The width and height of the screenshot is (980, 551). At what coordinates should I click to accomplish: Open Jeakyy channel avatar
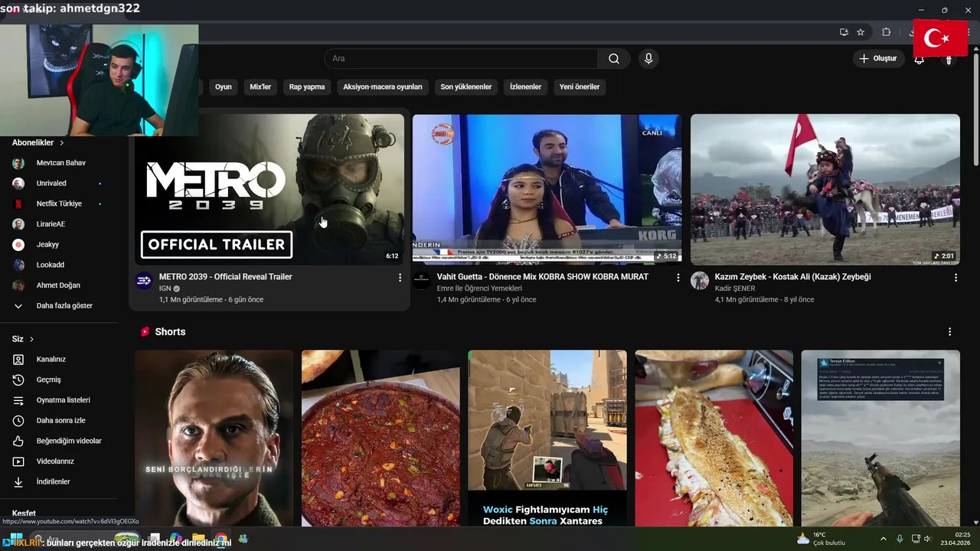click(18, 245)
